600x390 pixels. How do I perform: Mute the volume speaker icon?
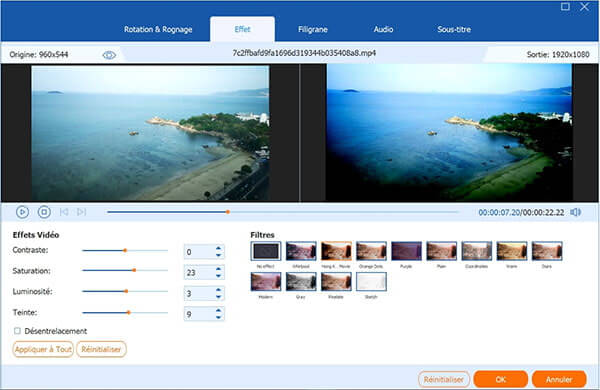[x=575, y=212]
